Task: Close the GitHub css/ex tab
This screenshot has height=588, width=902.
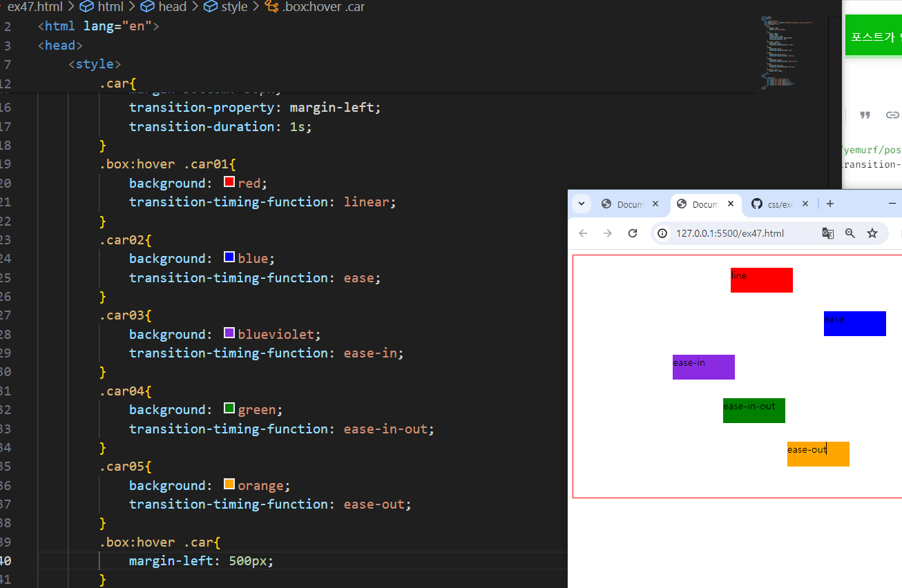Action: tap(805, 204)
